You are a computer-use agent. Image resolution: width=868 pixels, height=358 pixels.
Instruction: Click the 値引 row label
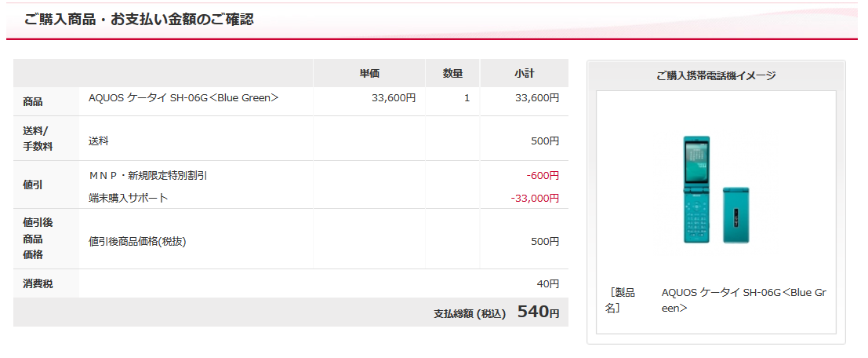click(33, 185)
